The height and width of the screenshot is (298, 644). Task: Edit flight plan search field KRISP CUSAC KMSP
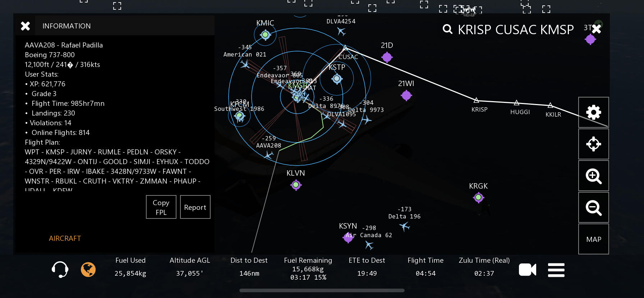coord(516,30)
